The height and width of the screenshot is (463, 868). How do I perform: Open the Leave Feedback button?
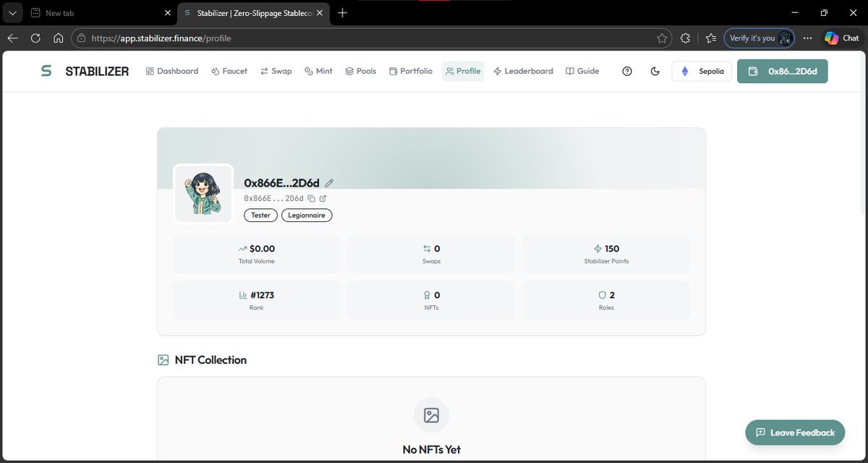[795, 433]
